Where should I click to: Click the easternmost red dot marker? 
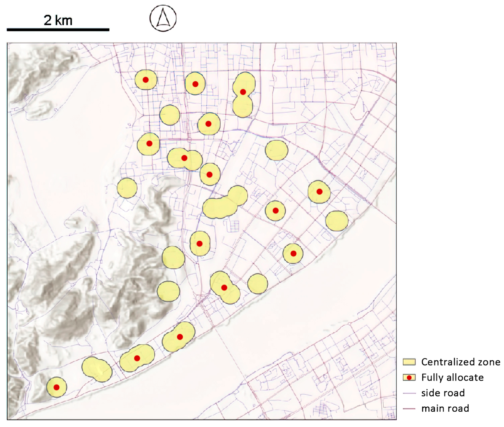pos(319,192)
